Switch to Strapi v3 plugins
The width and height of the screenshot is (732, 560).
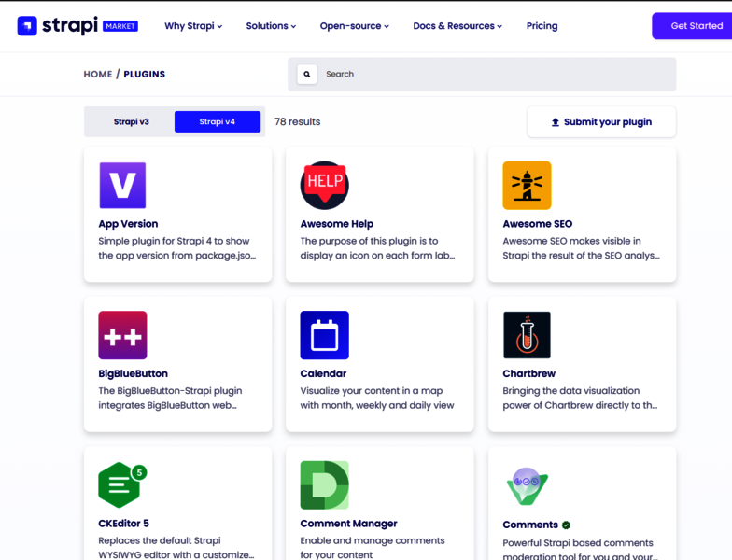click(131, 121)
